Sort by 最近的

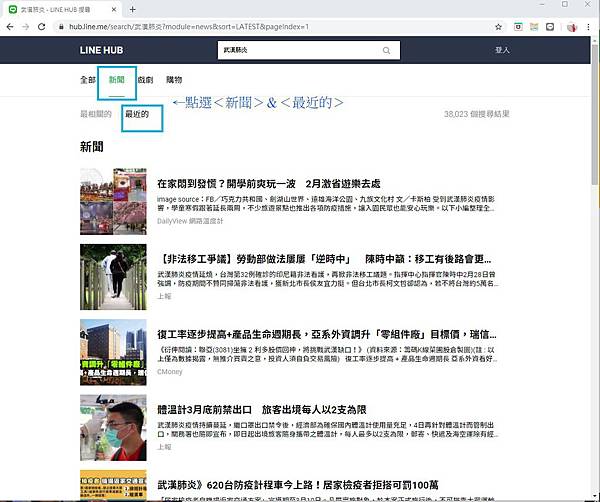click(137, 114)
